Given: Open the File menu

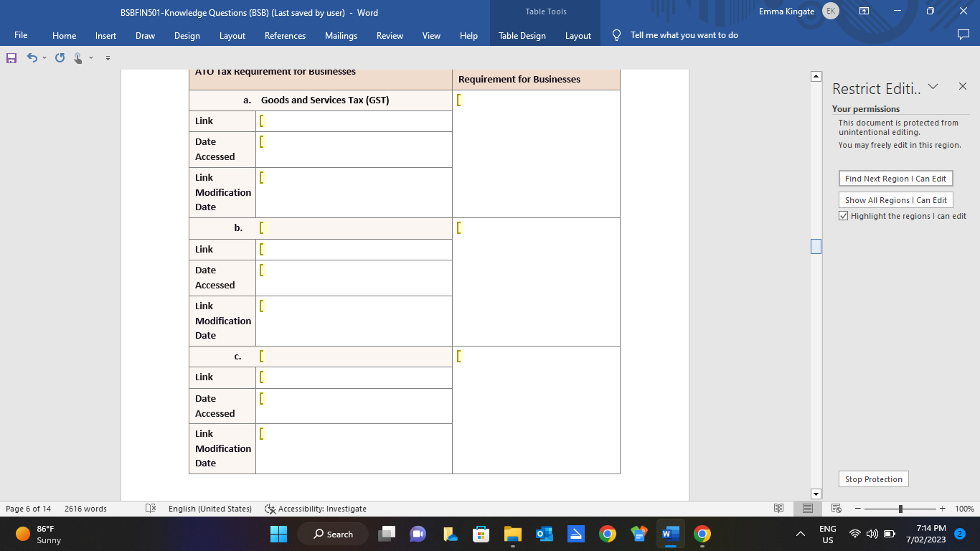Looking at the screenshot, I should pyautogui.click(x=21, y=35).
